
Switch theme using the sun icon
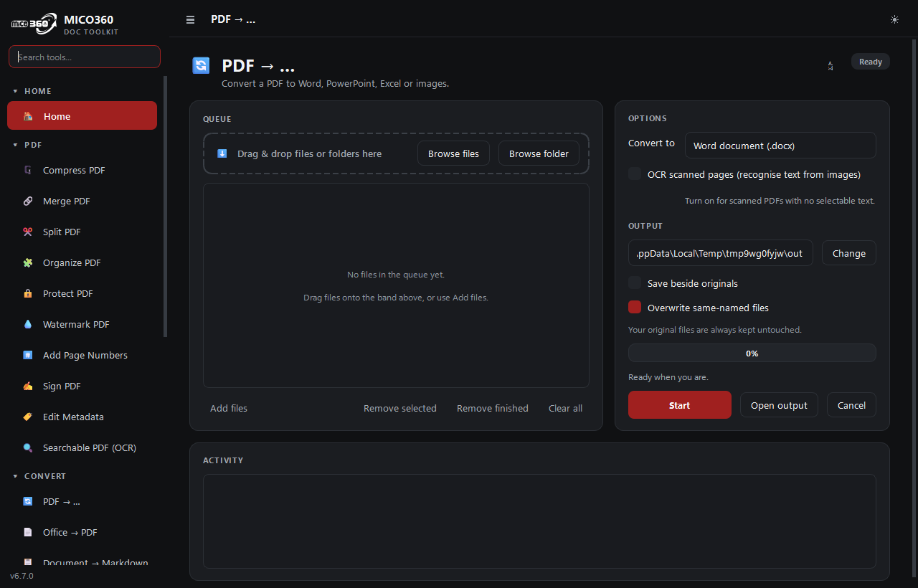coord(894,19)
